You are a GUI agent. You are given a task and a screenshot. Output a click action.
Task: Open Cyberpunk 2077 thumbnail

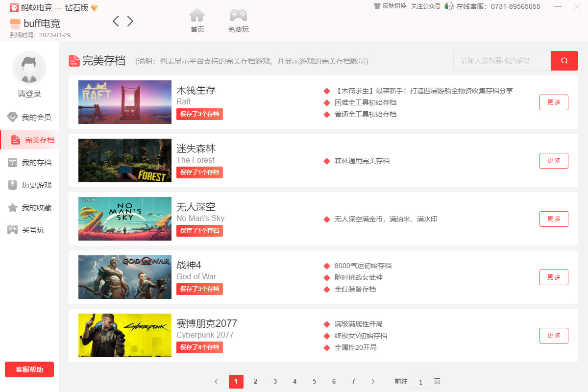click(x=125, y=335)
